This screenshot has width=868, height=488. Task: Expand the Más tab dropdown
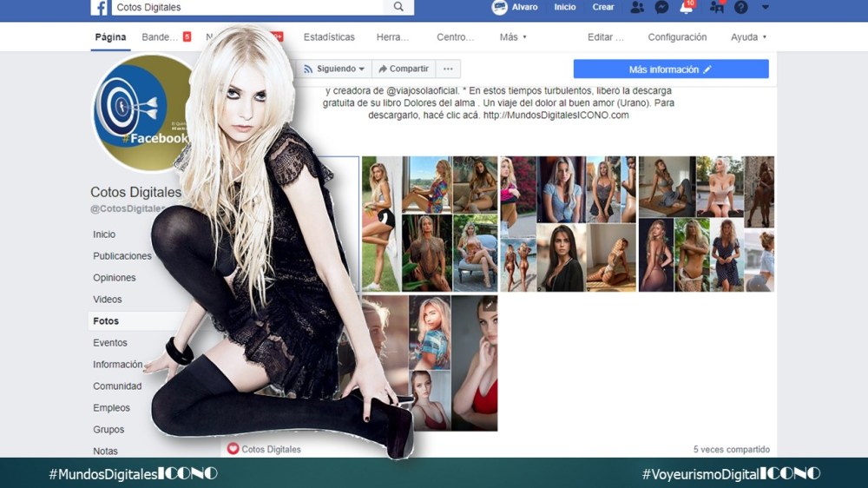tap(513, 37)
